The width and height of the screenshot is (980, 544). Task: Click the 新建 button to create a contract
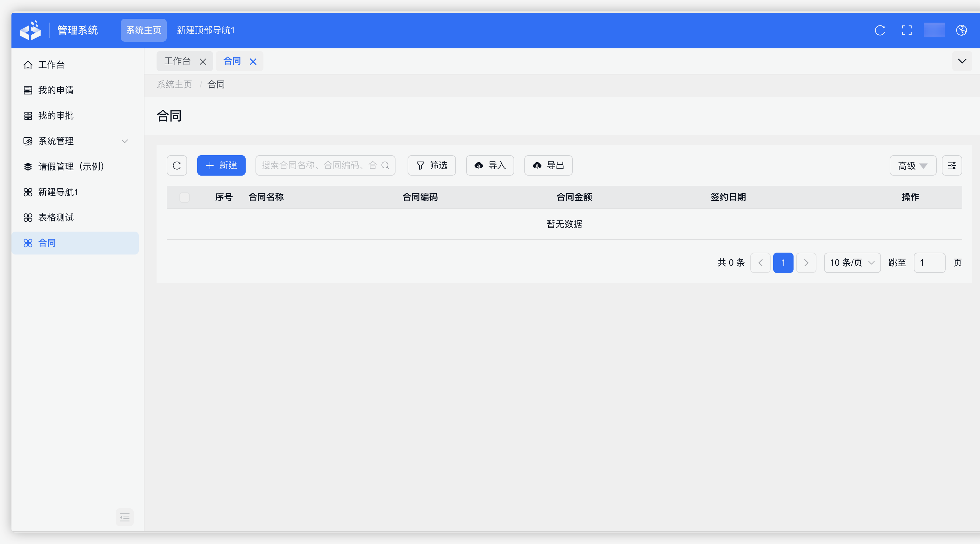[x=221, y=165]
